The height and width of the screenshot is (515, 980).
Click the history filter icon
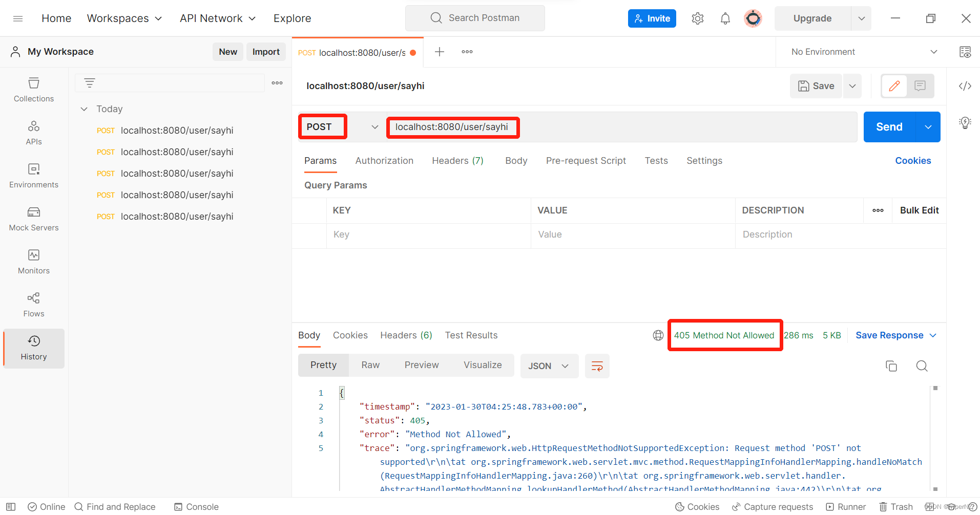[90, 82]
